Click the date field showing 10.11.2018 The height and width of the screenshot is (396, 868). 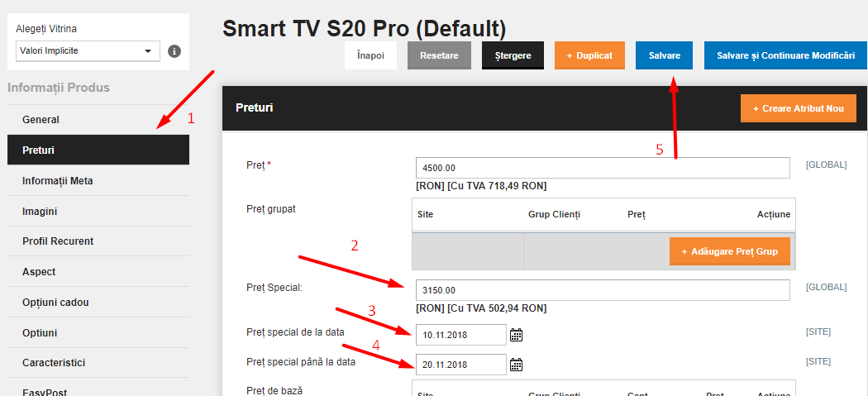(x=461, y=335)
